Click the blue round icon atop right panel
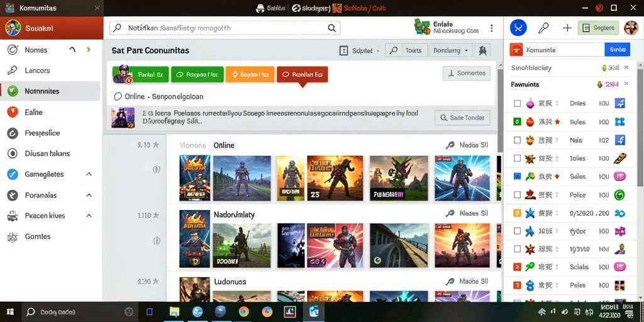This screenshot has height=322, width=644. (518, 28)
